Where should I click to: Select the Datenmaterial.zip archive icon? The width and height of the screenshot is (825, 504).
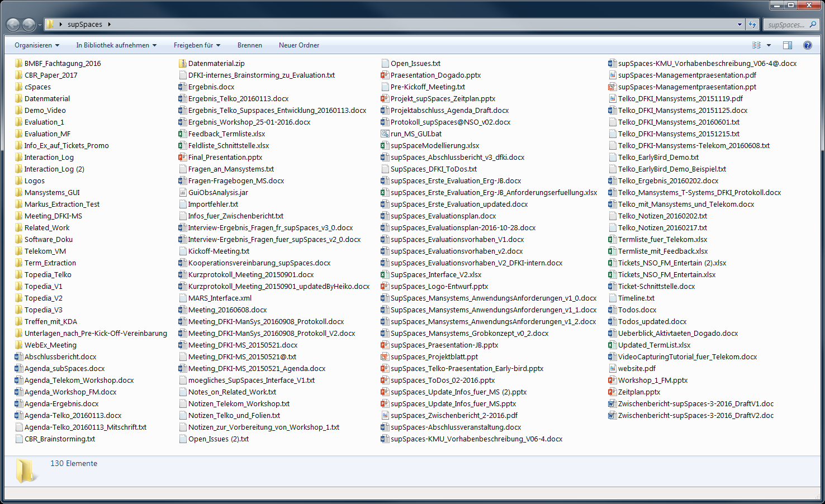(182, 64)
